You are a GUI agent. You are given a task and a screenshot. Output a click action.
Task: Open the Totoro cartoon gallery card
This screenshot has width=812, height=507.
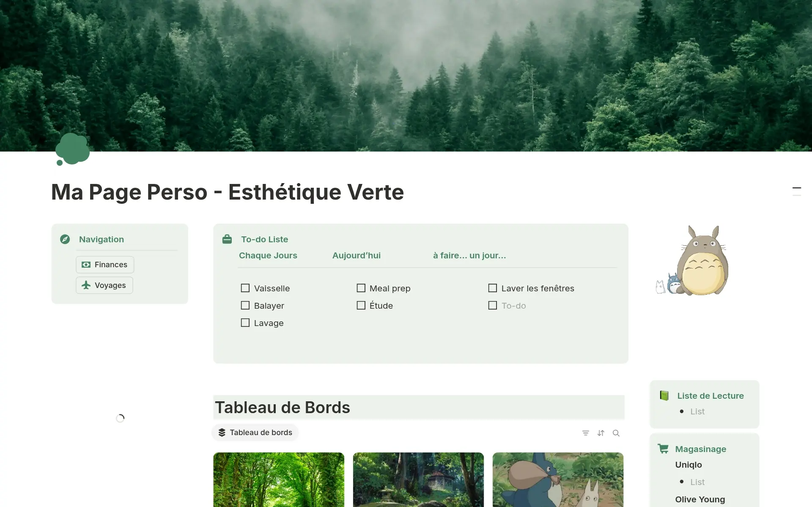(x=557, y=479)
